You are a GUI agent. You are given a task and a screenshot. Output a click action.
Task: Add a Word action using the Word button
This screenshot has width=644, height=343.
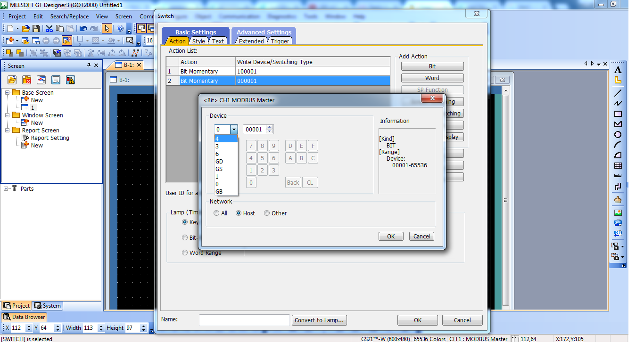(432, 78)
